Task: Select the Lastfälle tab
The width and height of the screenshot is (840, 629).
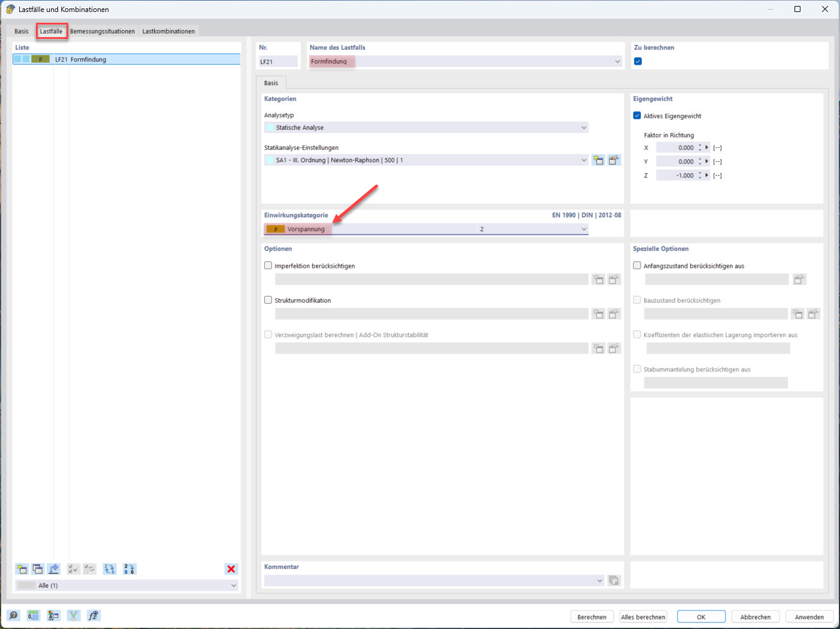Action: pyautogui.click(x=51, y=31)
